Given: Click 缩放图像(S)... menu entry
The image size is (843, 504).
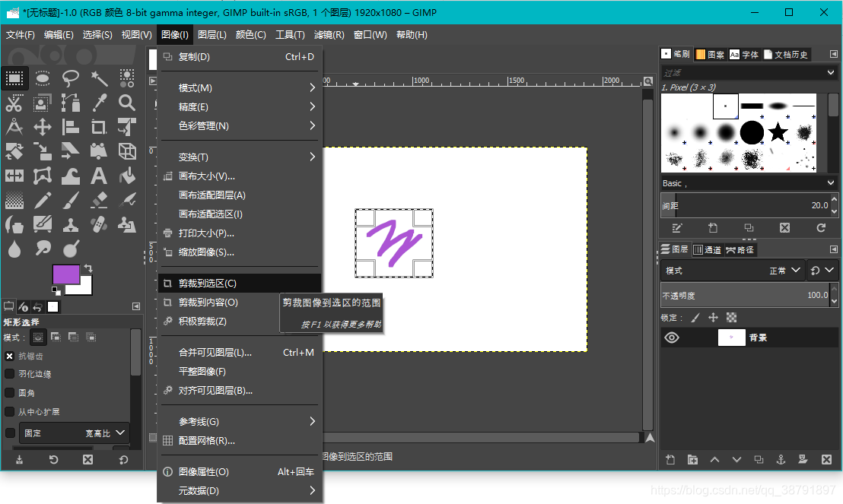Looking at the screenshot, I should tap(240, 252).
